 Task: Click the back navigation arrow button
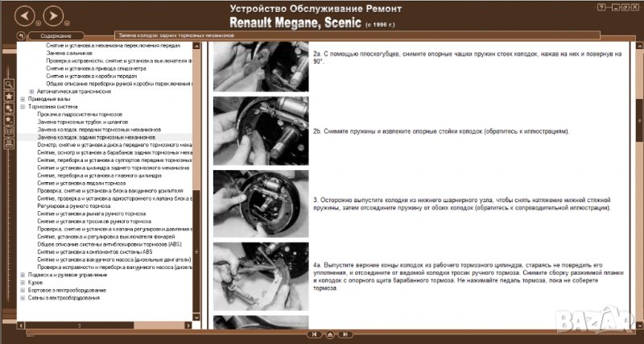(x=26, y=15)
